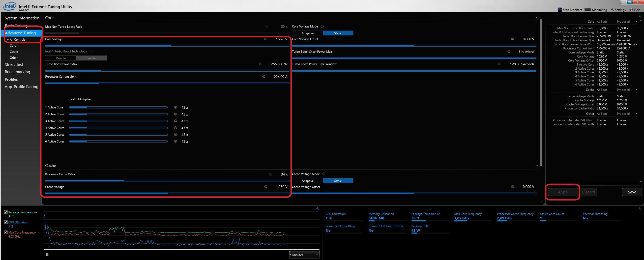
Task: Enable Intel Turbo Boost Technology
Action: 91,58
